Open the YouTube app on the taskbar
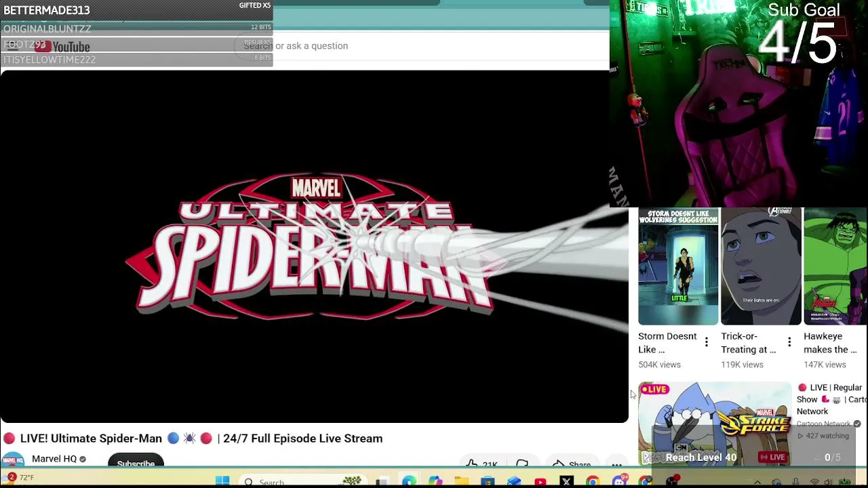 coord(540,481)
